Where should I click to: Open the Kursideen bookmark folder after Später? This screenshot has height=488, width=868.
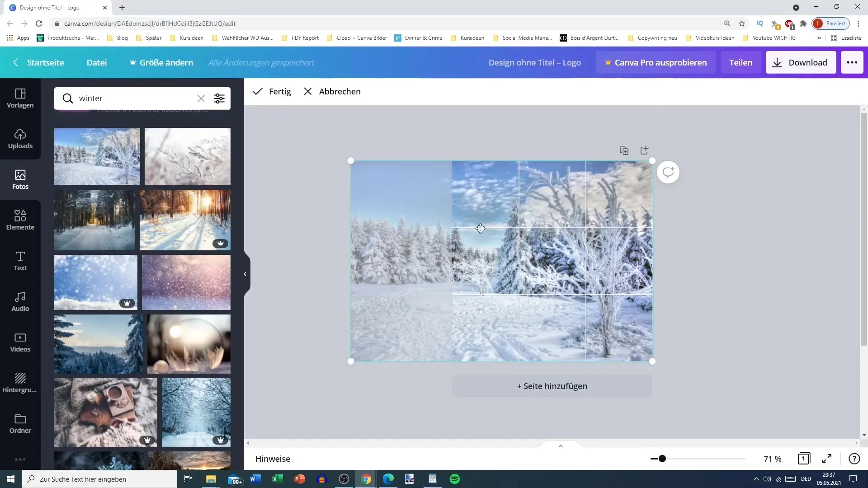[x=187, y=38]
